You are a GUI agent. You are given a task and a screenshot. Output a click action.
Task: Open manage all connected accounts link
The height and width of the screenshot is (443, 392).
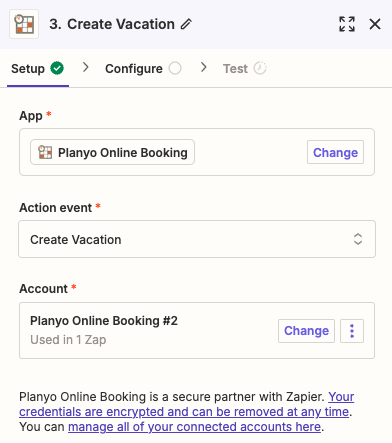click(194, 427)
